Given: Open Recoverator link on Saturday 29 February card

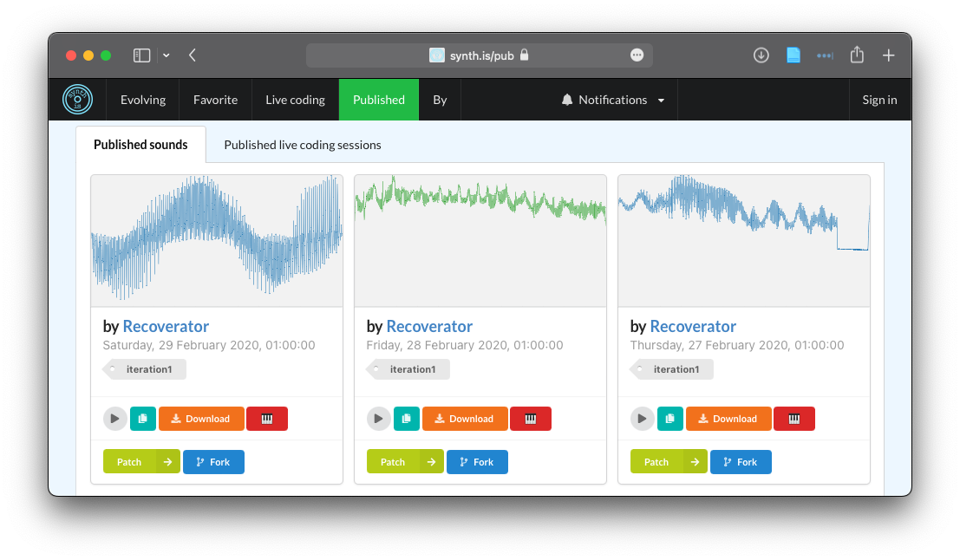Looking at the screenshot, I should pyautogui.click(x=166, y=326).
